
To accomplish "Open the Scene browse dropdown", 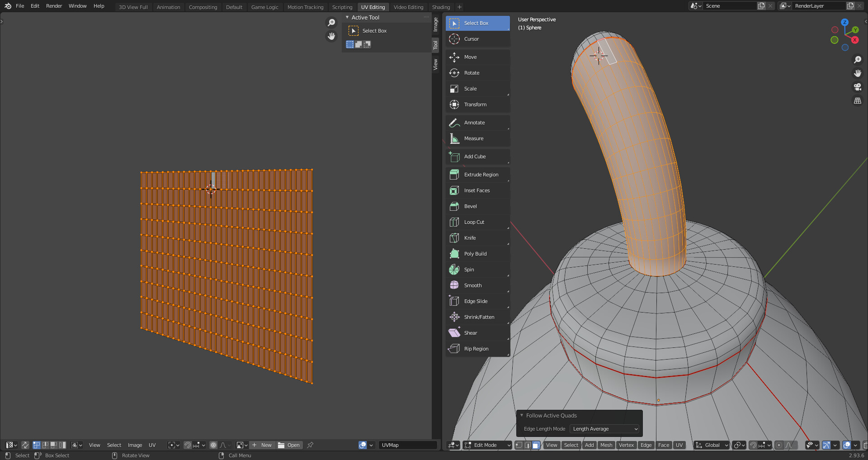I will (696, 6).
